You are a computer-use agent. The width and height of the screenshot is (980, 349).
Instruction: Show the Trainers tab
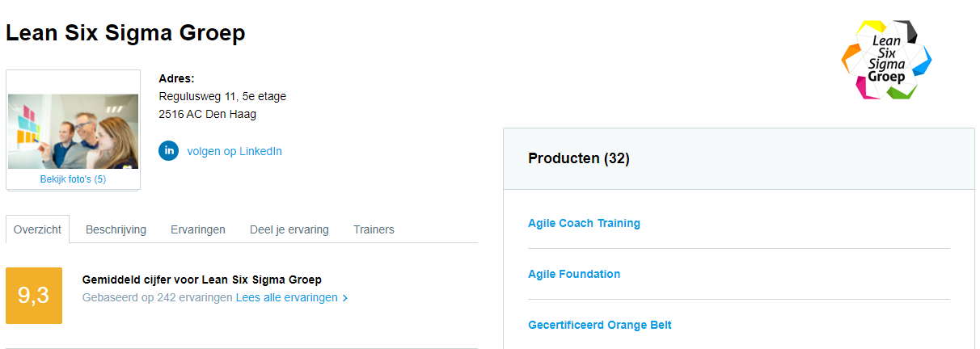pos(374,229)
